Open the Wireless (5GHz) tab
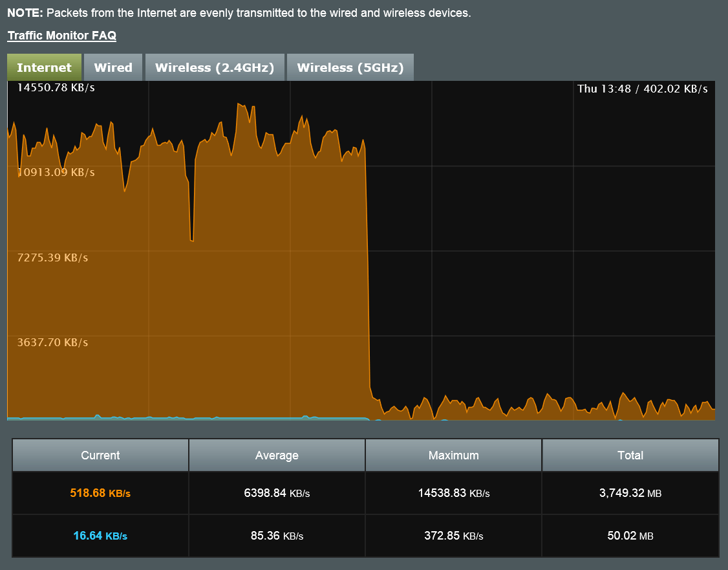This screenshot has height=570, width=728. pyautogui.click(x=350, y=67)
